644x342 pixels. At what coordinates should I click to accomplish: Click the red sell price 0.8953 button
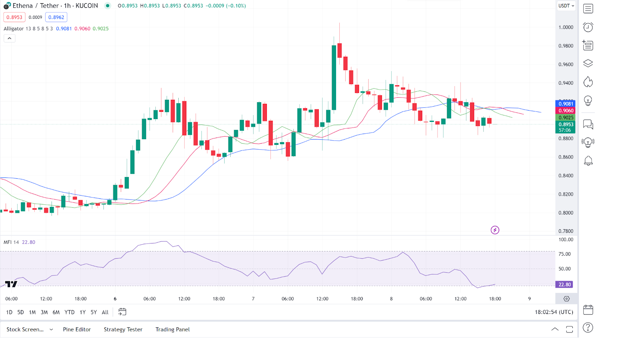(x=14, y=17)
